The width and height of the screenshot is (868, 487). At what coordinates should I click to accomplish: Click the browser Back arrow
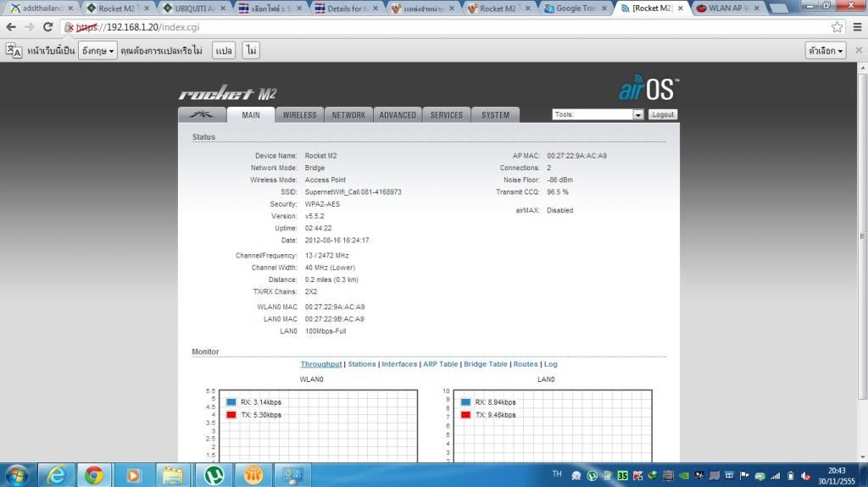[11, 27]
